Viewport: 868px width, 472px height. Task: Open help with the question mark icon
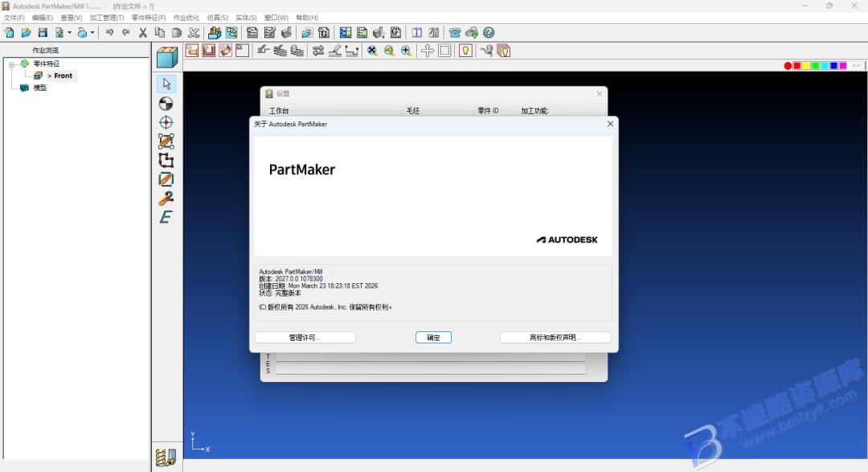(489, 33)
